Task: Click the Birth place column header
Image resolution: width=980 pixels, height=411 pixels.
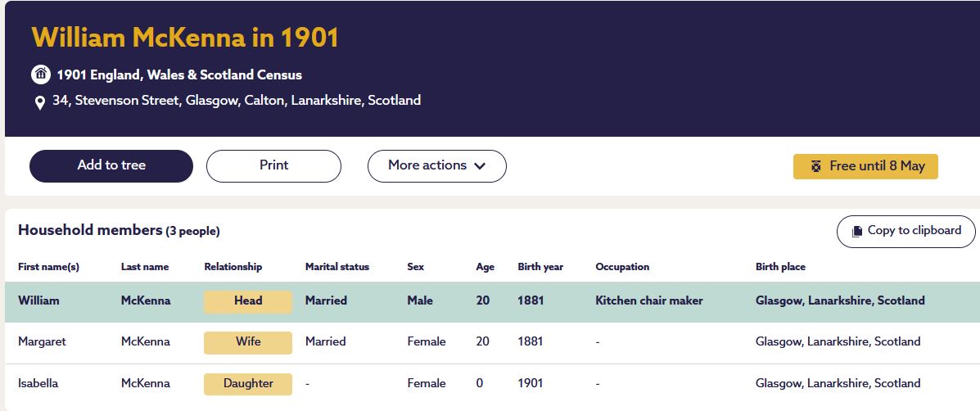Action: pyautogui.click(x=780, y=267)
